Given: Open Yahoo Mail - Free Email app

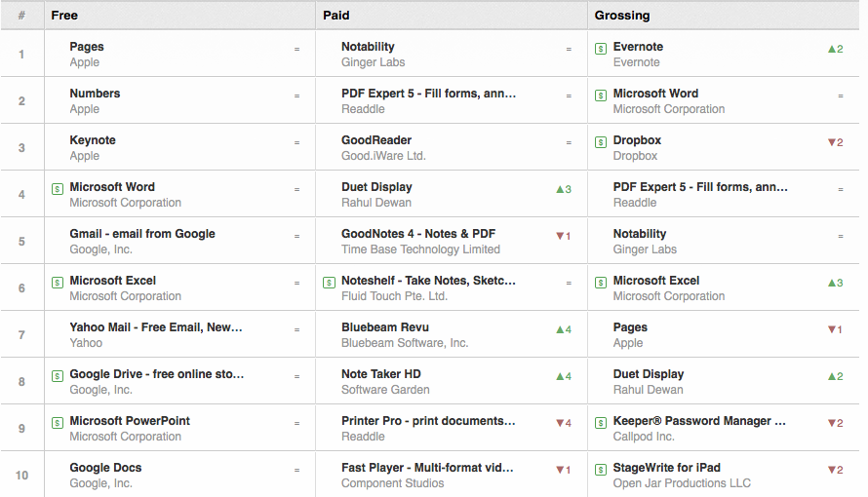Looking at the screenshot, I should point(156,327).
